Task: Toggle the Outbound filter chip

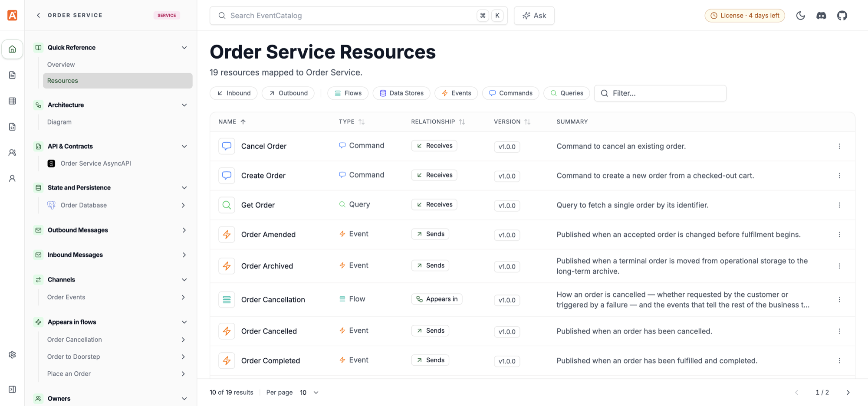Action: pos(288,93)
